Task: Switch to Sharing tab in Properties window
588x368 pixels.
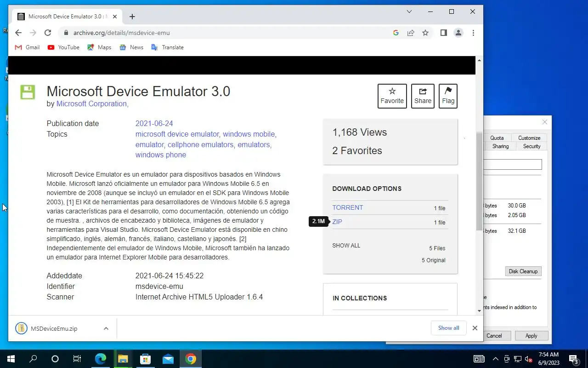Action: click(x=500, y=146)
